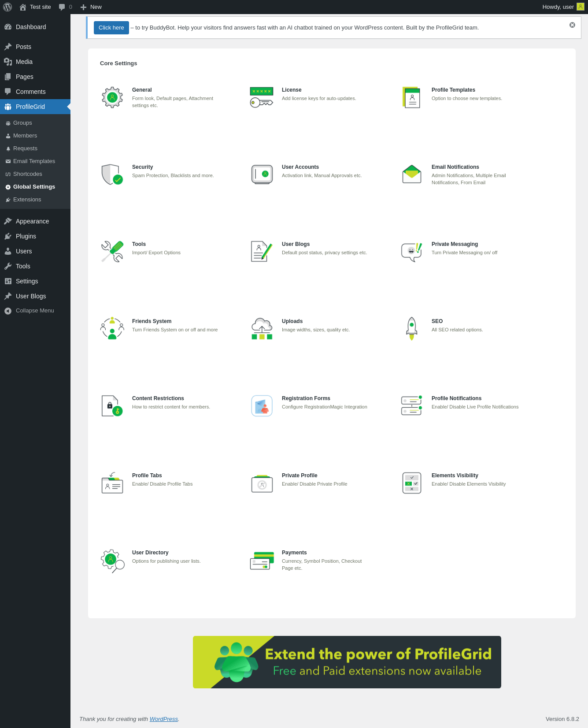Follow the WordPress footer link
Viewport: 588px width, 728px height.
click(164, 719)
